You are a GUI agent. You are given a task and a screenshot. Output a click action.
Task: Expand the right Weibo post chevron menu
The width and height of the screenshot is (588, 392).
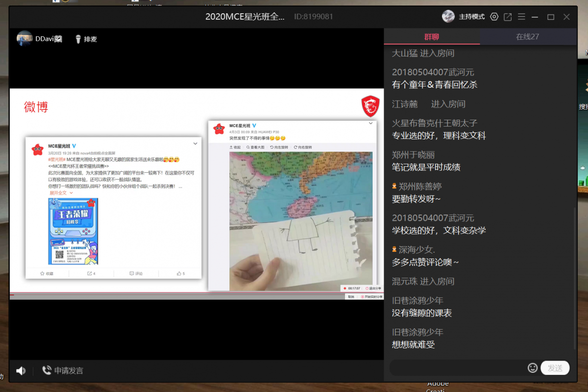pyautogui.click(x=371, y=123)
